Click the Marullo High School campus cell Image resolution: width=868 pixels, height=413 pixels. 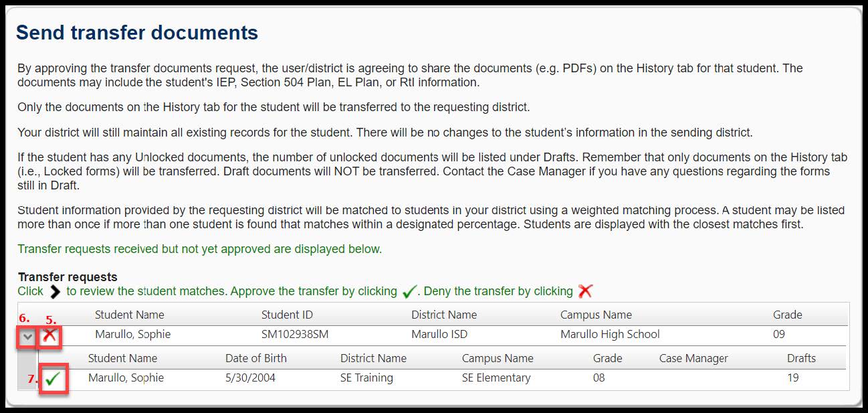(x=610, y=334)
